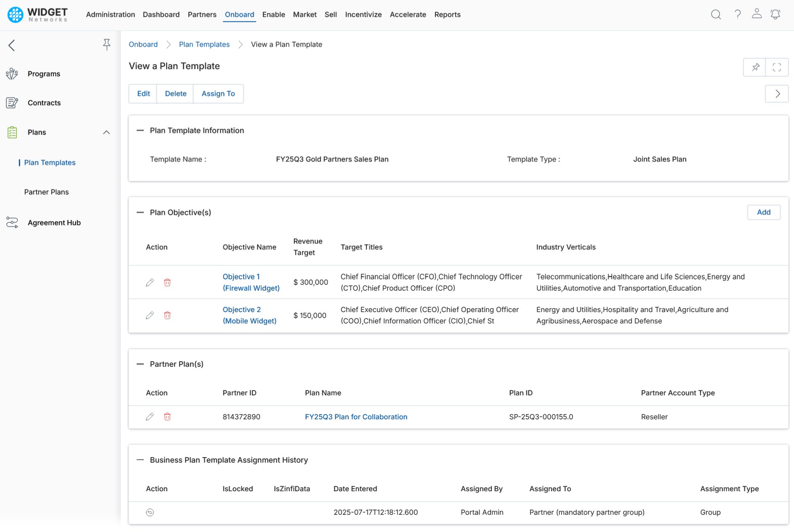Collapse the Partner Plan(s) section

tap(140, 364)
